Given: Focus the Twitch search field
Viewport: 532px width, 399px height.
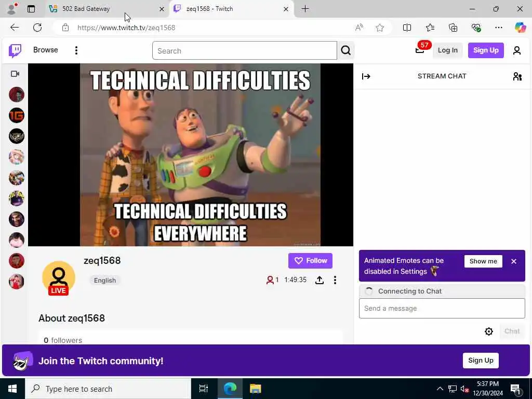Looking at the screenshot, I should 244,50.
